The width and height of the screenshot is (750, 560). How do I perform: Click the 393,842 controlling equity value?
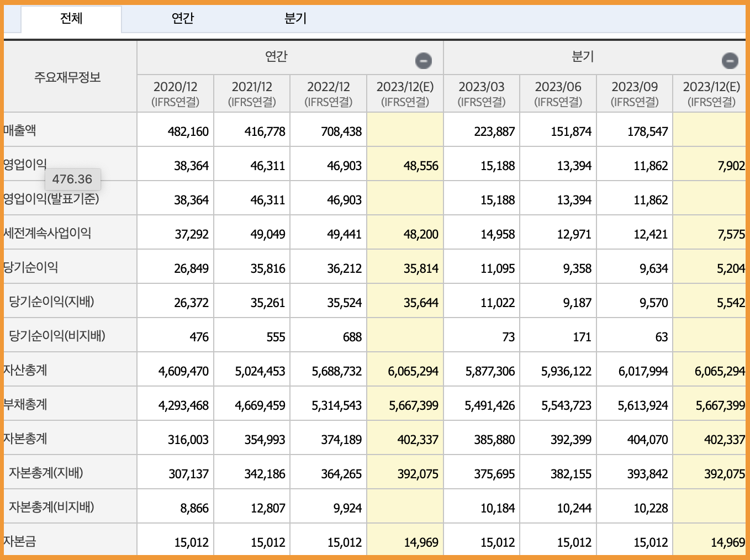coord(648,474)
